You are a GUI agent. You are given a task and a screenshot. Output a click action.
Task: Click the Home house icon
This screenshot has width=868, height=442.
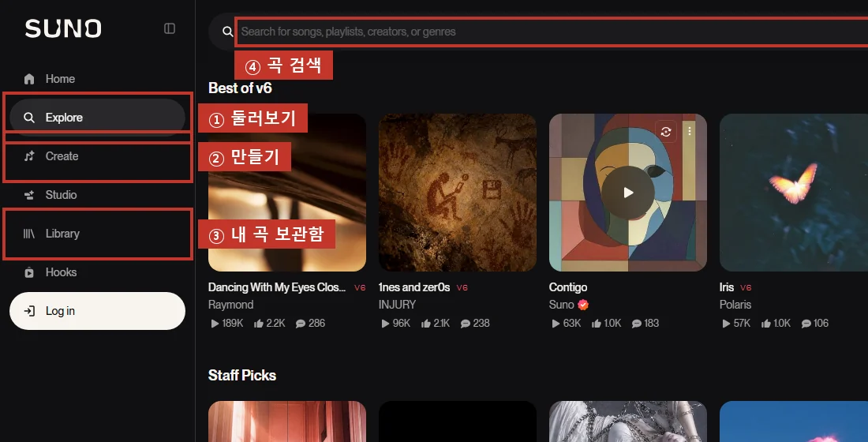(29, 79)
